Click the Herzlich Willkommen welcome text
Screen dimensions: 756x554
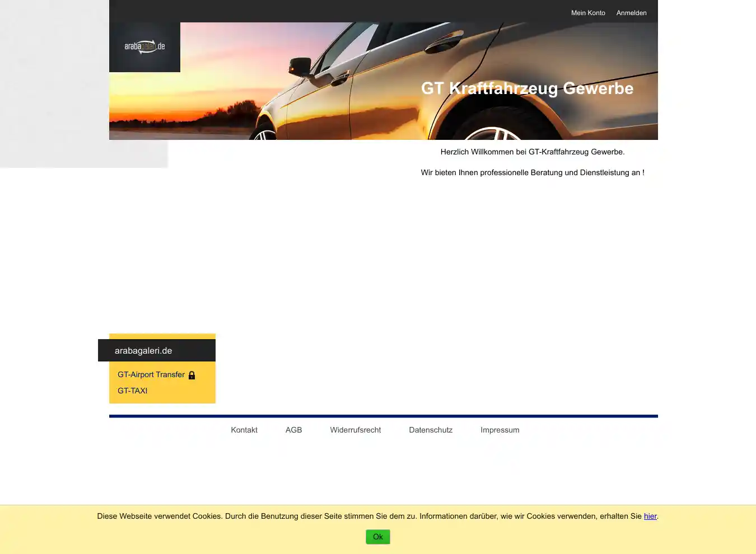click(532, 152)
